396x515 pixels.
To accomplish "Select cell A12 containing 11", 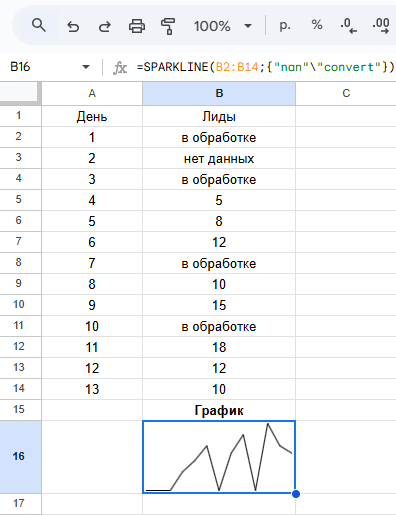I will [92, 347].
